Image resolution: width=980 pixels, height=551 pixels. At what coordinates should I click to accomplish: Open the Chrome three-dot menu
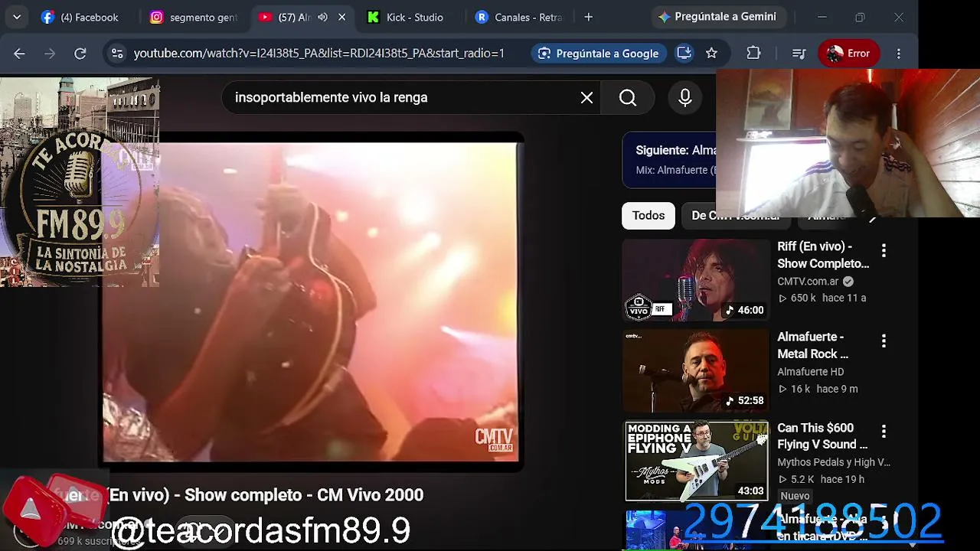click(x=899, y=54)
